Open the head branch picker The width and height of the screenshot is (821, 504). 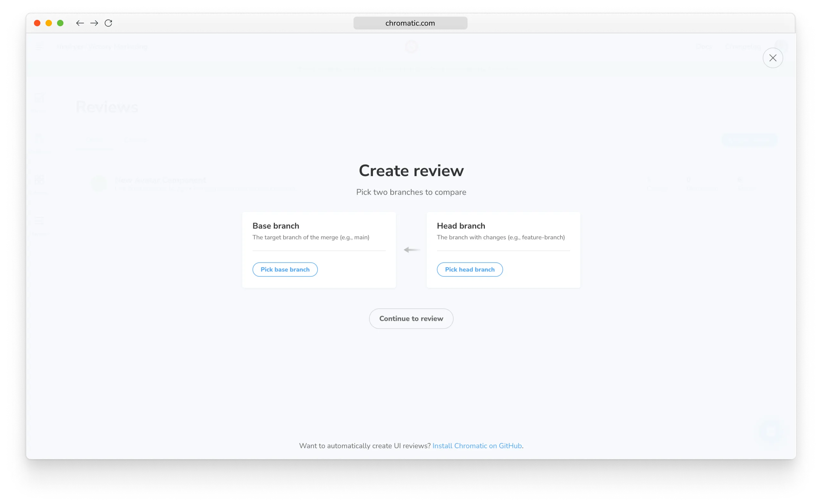click(469, 269)
